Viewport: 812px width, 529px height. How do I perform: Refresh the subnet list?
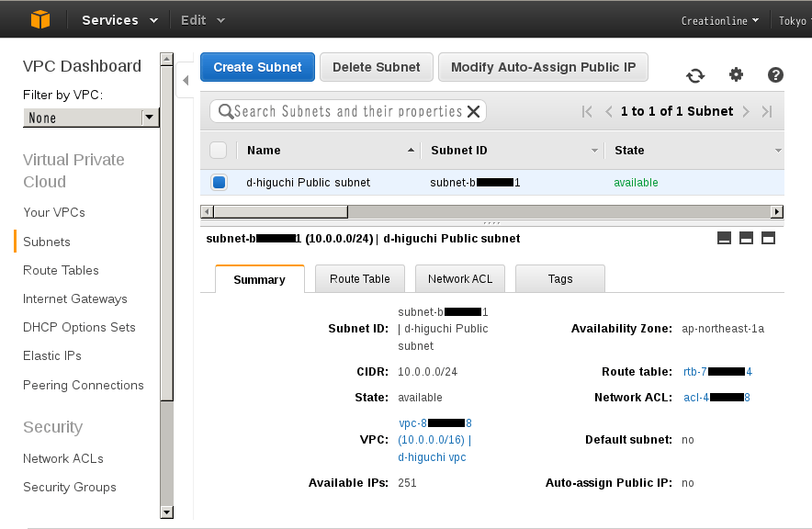point(695,75)
